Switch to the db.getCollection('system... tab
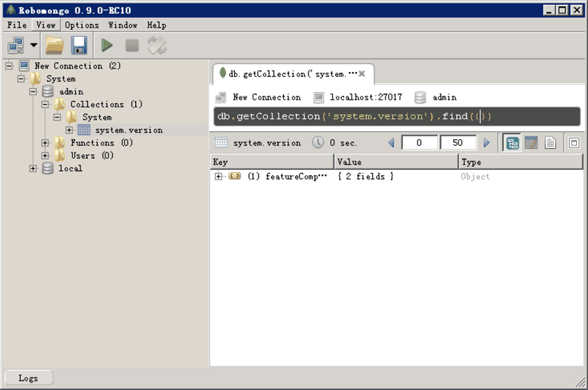This screenshot has width=588, height=390. point(293,74)
